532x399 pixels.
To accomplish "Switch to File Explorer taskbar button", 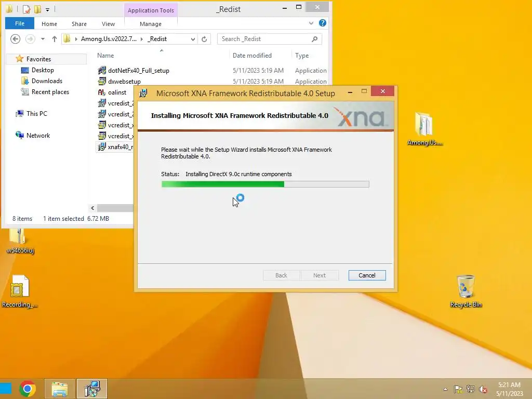I will [60, 389].
